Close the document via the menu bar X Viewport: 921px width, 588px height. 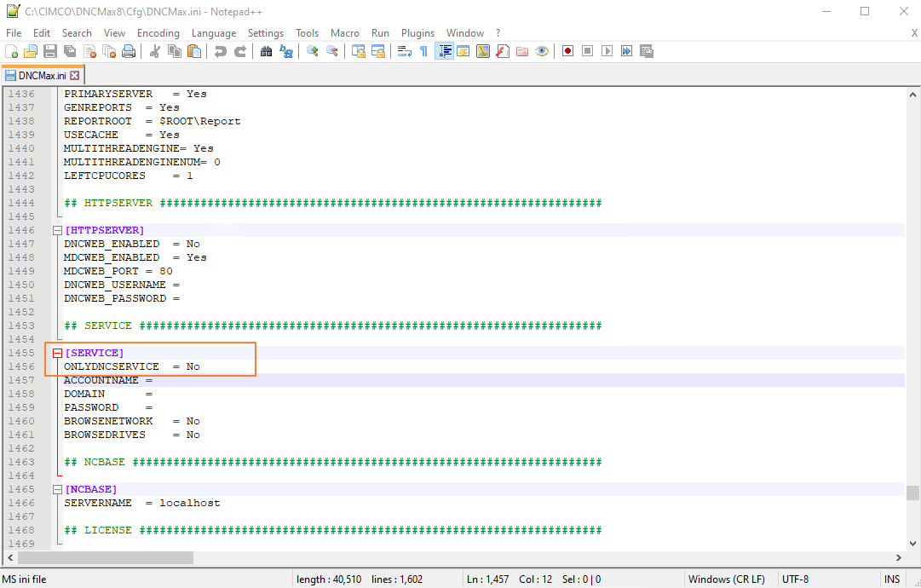tap(914, 33)
